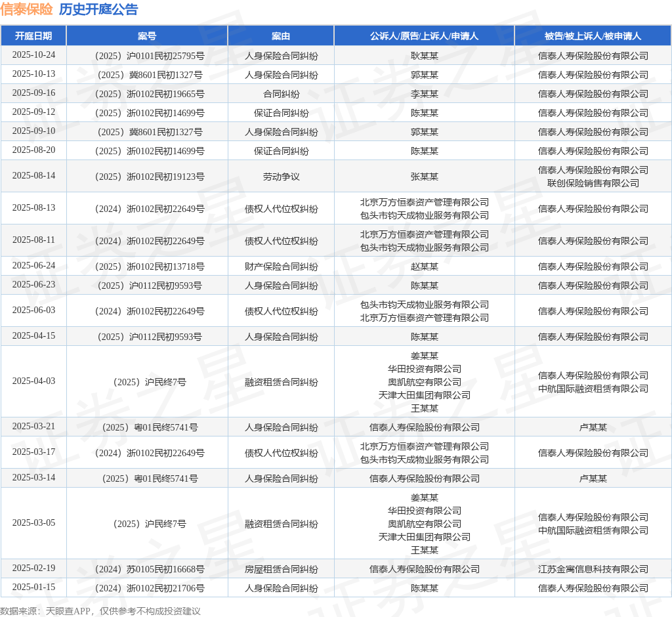The image size is (672, 617).
Task: Click 姜某某 in the 2025-04-03 row
Action: pyautogui.click(x=425, y=356)
